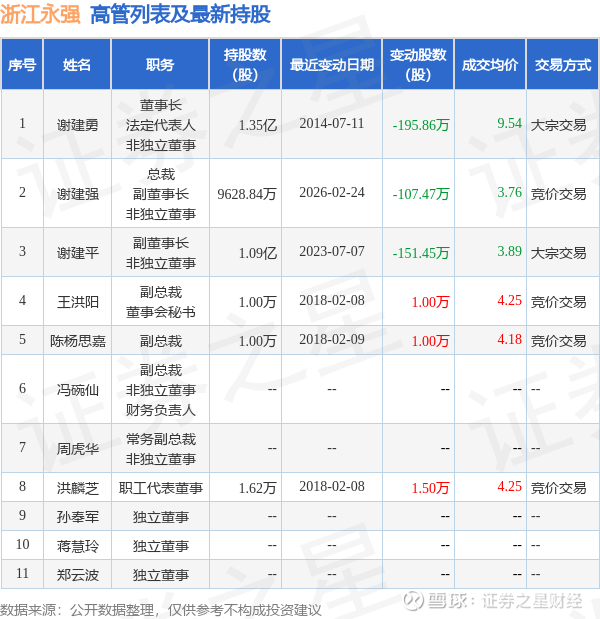
Task: Click 独立董事 in 郑云波's row
Action: pyautogui.click(x=161, y=575)
